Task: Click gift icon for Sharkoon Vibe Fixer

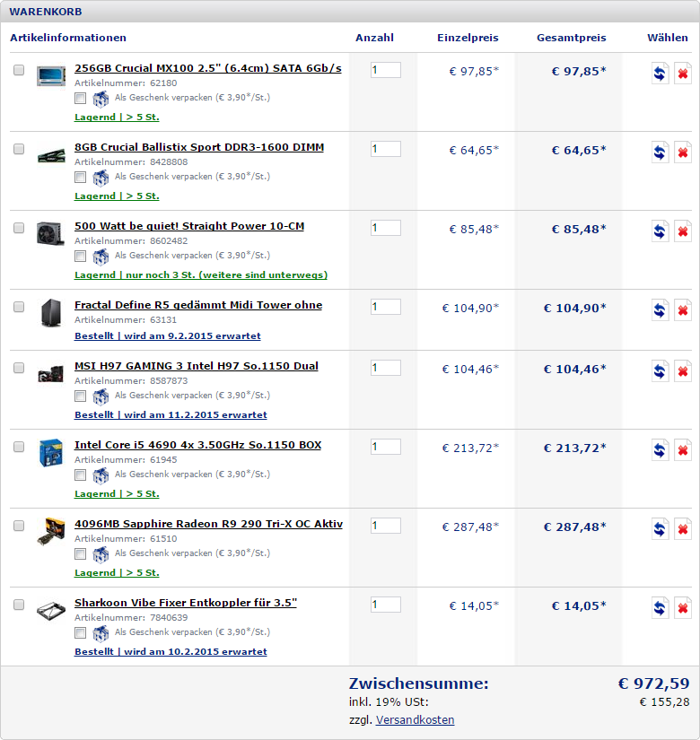Action: (101, 633)
